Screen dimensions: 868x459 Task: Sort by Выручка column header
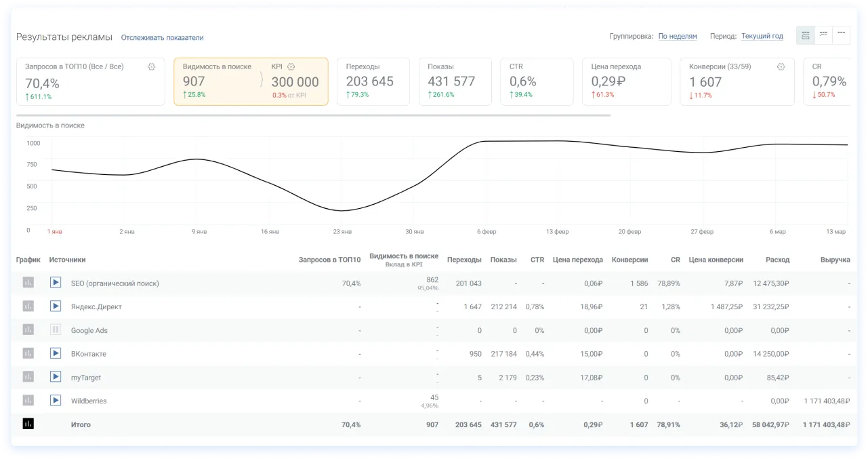[835, 260]
